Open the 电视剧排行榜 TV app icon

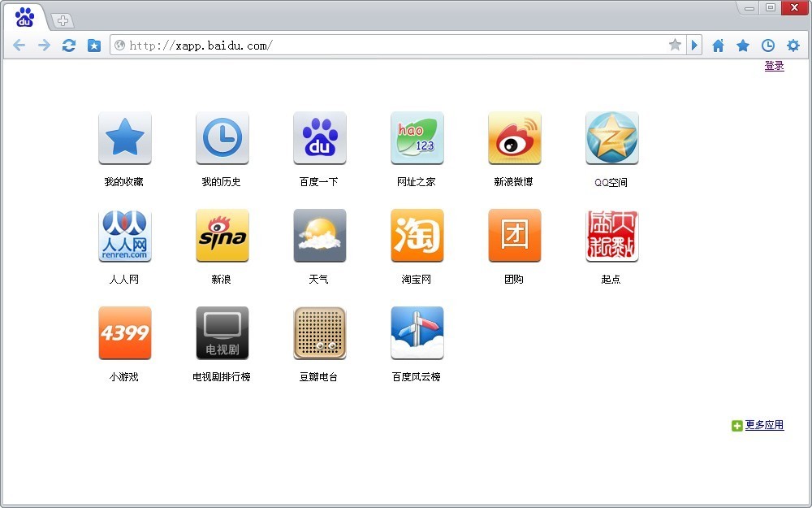(x=222, y=332)
